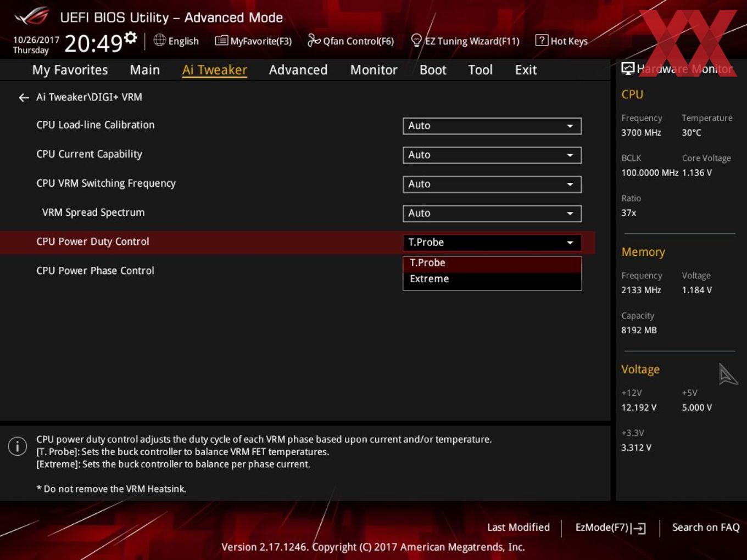Select CPU Current Capability label

click(89, 154)
